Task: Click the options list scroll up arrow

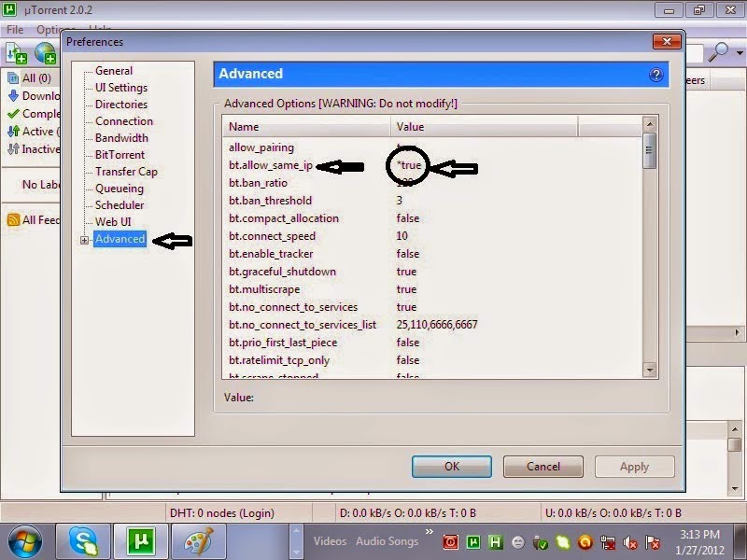Action: (650, 125)
